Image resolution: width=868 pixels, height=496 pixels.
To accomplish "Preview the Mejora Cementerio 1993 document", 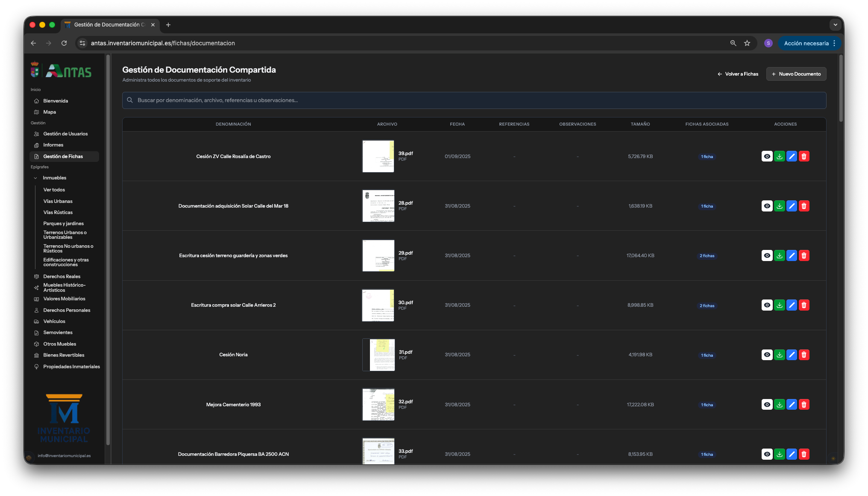I will coord(767,404).
